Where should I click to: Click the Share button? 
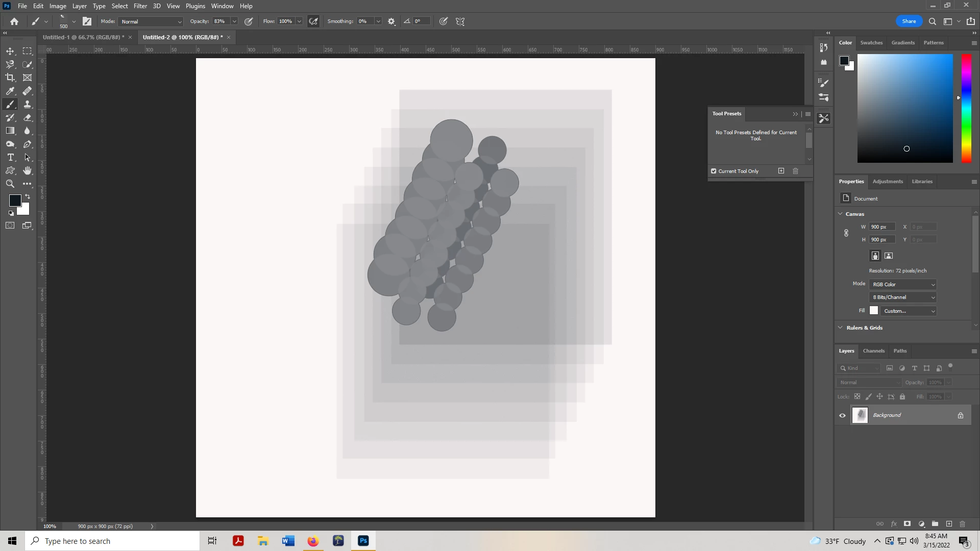909,21
